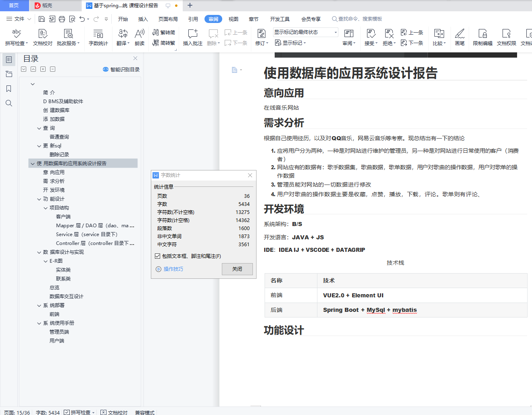Viewport: 532px width, 415px height.
Task: Open the translate (翻译) tool
Action: (x=123, y=37)
